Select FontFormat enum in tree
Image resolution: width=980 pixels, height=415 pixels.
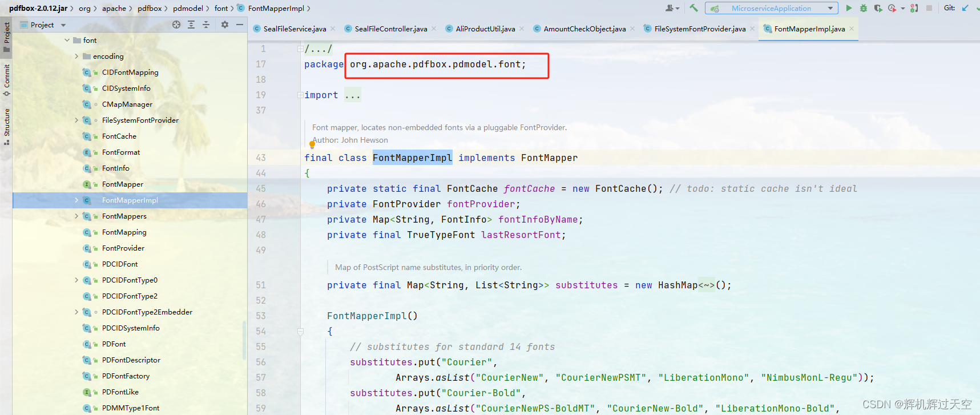click(121, 152)
